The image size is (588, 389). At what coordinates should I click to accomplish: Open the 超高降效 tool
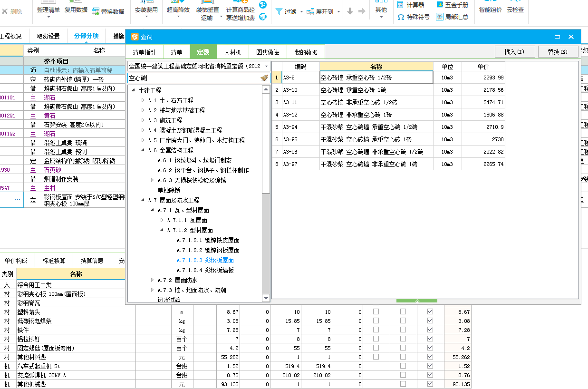pos(178,10)
